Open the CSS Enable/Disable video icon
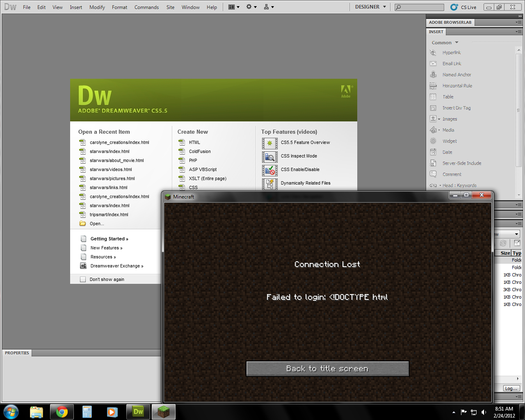 tap(270, 171)
